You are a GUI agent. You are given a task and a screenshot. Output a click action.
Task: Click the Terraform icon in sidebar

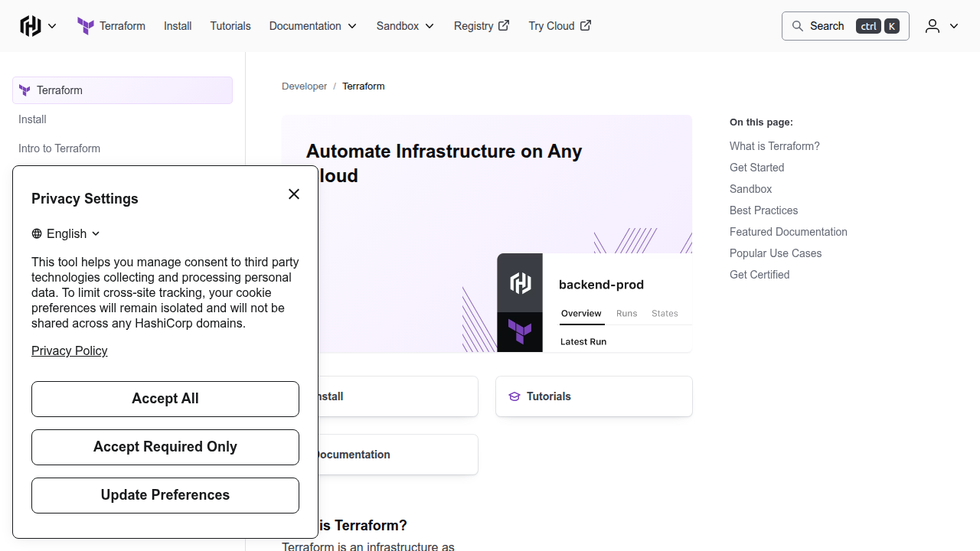pyautogui.click(x=25, y=90)
